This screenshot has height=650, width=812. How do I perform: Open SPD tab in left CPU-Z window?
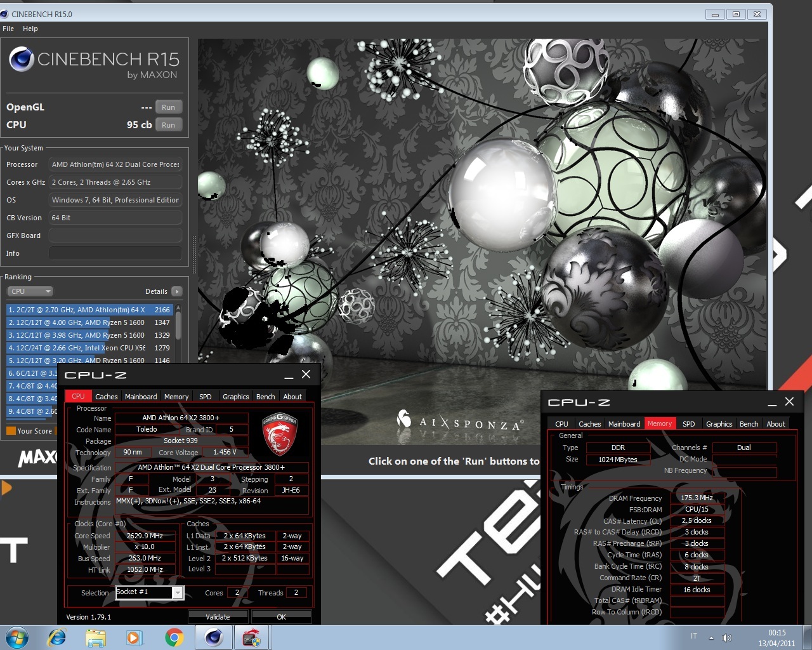tap(206, 396)
